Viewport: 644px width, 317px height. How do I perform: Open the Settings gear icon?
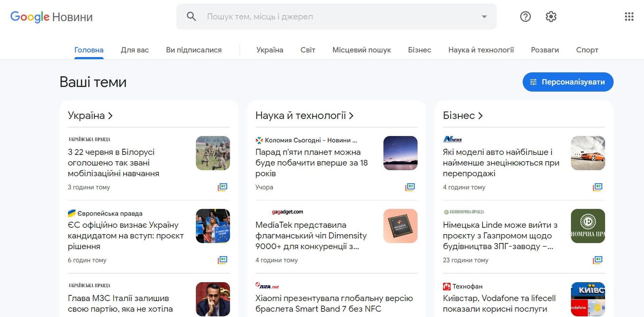(x=551, y=16)
